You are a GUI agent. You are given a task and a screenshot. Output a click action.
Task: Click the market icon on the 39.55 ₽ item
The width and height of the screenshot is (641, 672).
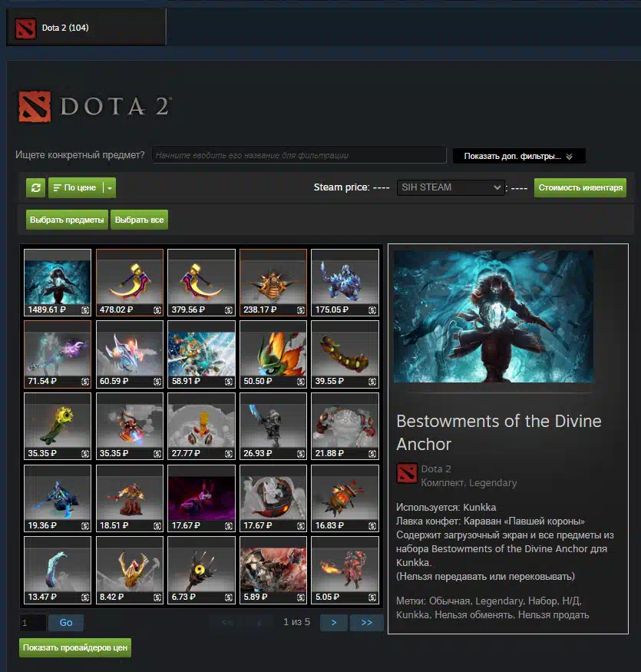pyautogui.click(x=372, y=382)
